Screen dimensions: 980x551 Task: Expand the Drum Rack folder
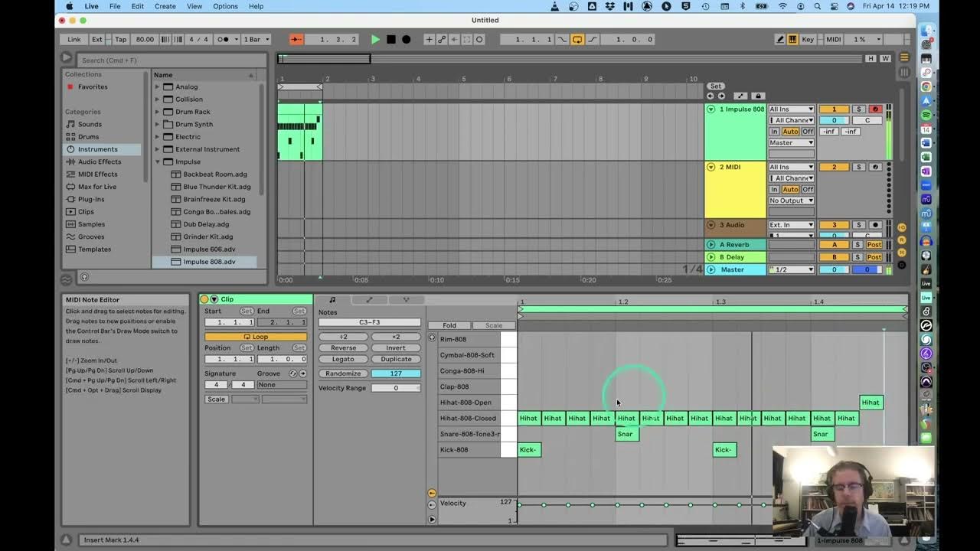pyautogui.click(x=157, y=112)
